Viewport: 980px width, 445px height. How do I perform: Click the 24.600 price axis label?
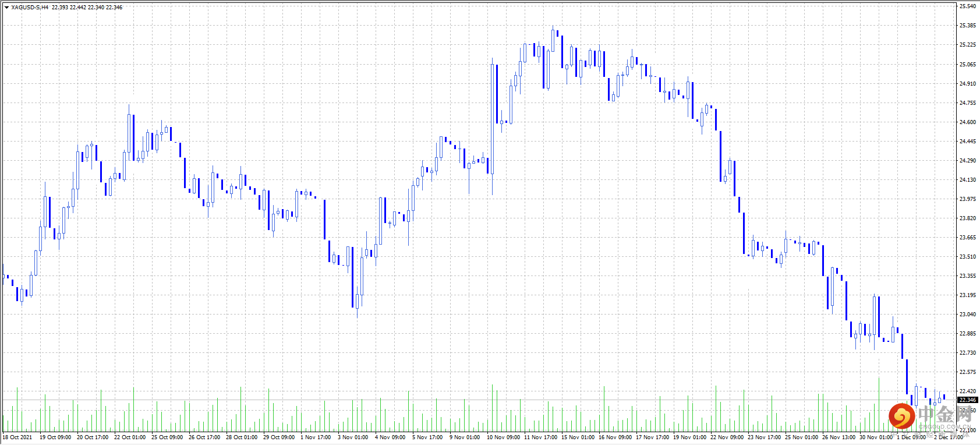pos(967,122)
